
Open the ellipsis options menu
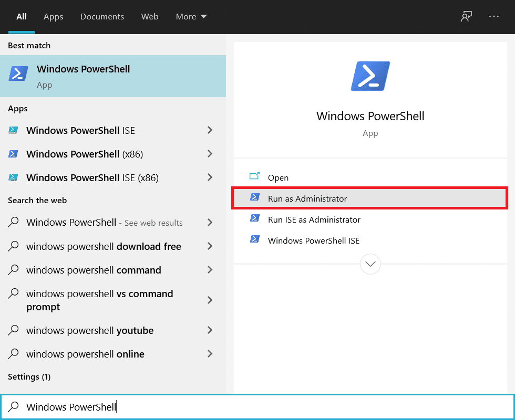[x=494, y=16]
